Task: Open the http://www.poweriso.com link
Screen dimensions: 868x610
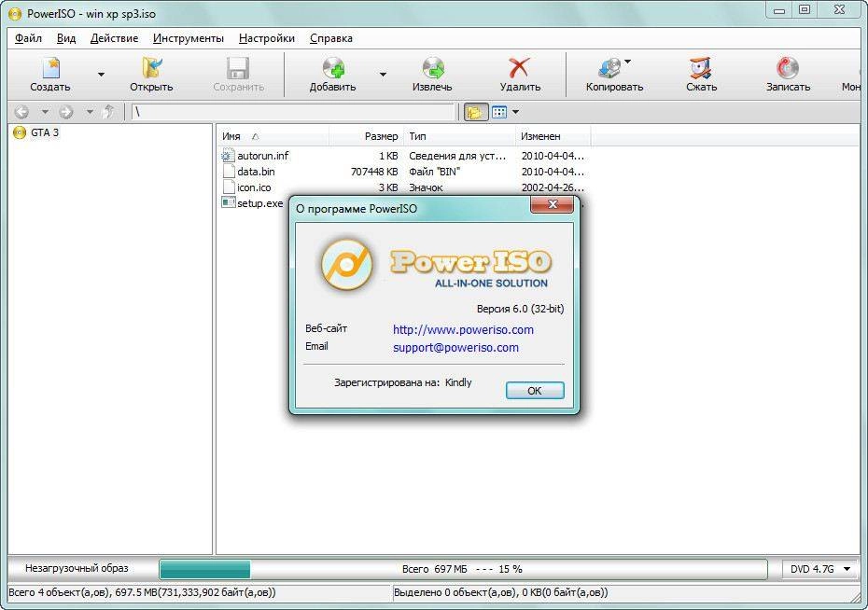Action: pyautogui.click(x=463, y=330)
